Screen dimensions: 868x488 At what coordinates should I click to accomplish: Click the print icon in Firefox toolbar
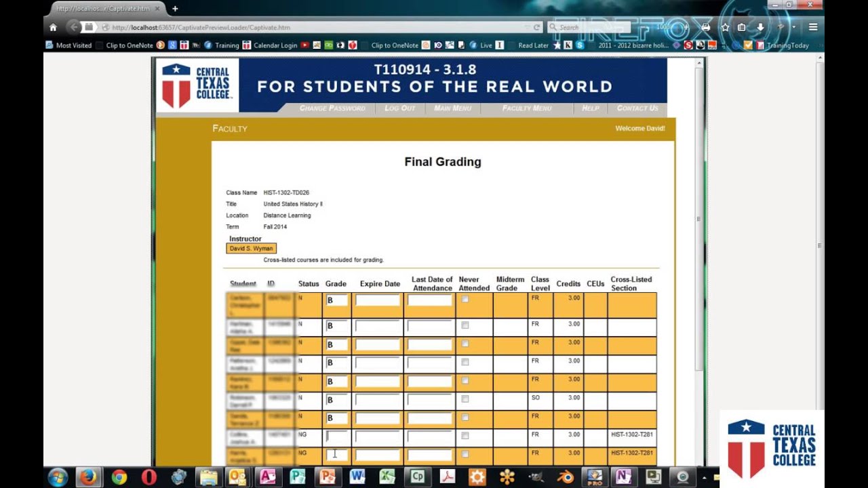(706, 27)
